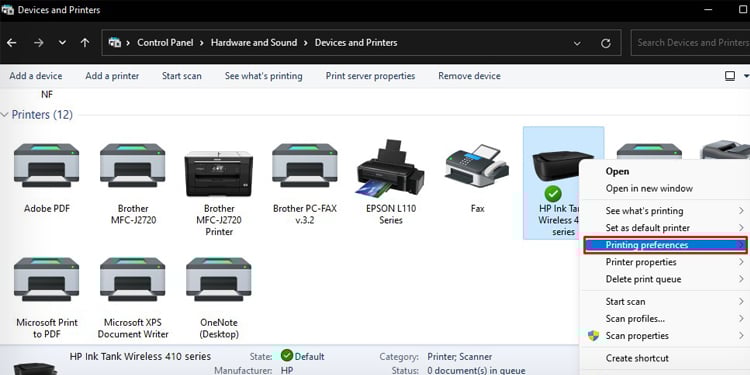The height and width of the screenshot is (375, 750).
Task: Click the green Default state checkmark icon
Action: tap(287, 356)
